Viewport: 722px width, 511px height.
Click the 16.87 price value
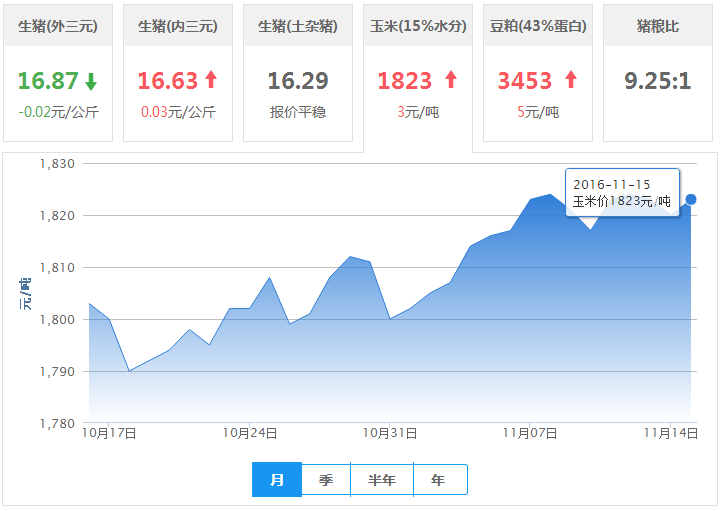coord(48,81)
